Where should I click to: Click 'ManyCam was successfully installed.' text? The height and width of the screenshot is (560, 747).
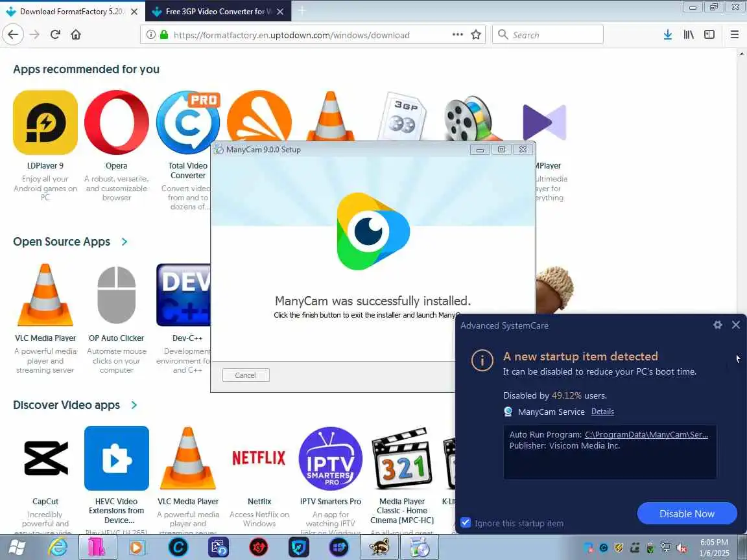373,301
